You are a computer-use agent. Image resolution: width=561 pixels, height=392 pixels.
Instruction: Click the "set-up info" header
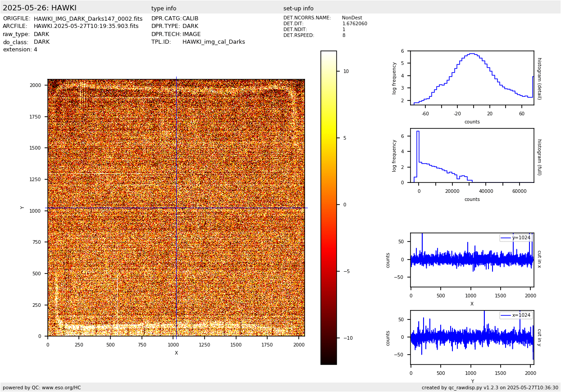click(x=298, y=9)
